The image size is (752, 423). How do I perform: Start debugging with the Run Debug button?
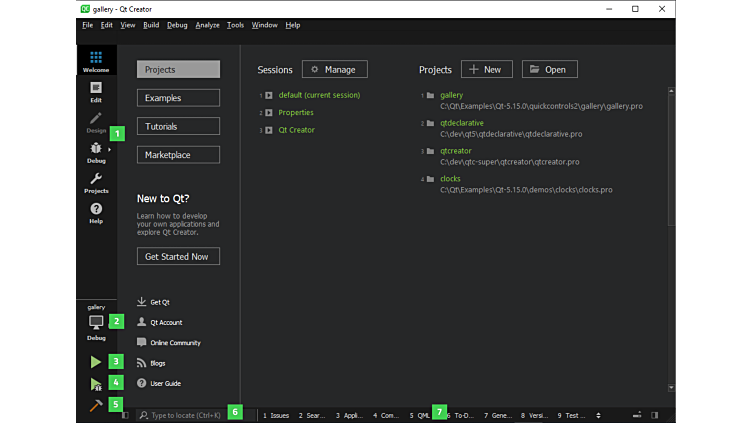click(96, 384)
